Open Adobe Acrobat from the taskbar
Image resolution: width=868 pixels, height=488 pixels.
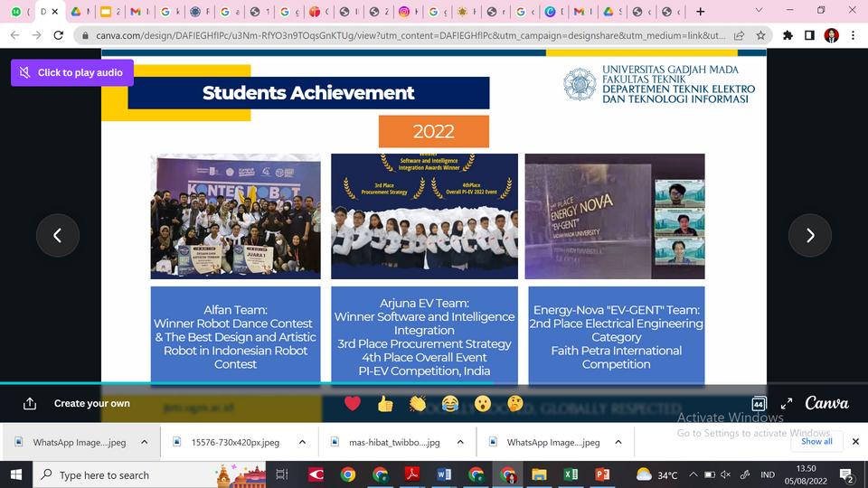point(412,474)
